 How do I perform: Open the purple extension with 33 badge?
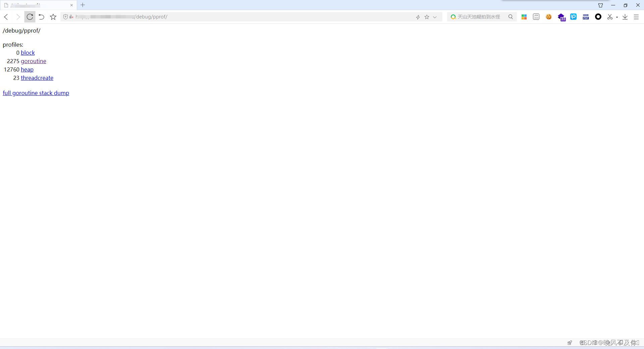[561, 17]
